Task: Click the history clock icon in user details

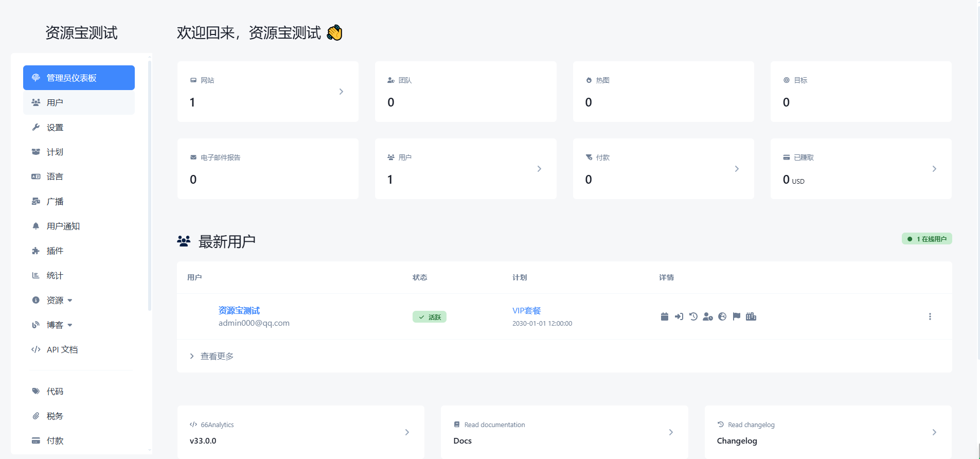Action: point(693,316)
